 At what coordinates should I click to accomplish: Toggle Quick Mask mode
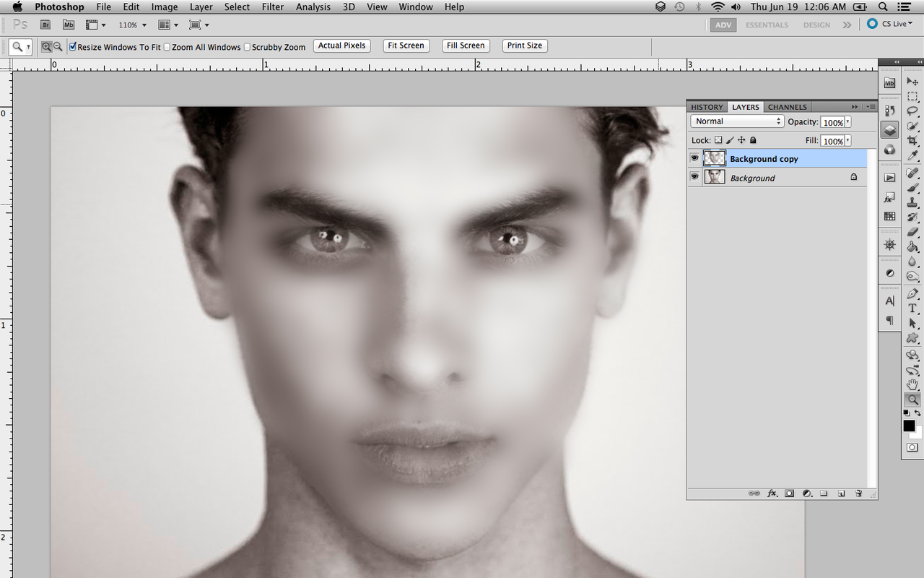(912, 447)
